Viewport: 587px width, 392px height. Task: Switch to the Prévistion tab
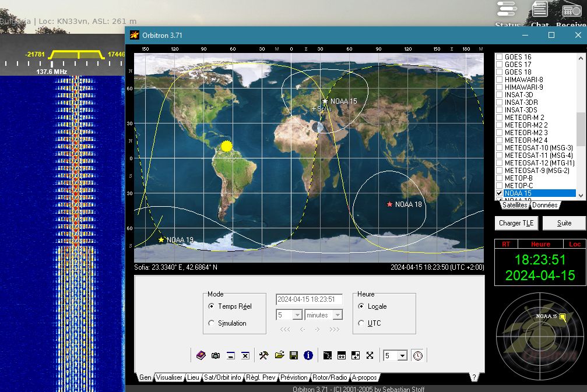pyautogui.click(x=294, y=377)
